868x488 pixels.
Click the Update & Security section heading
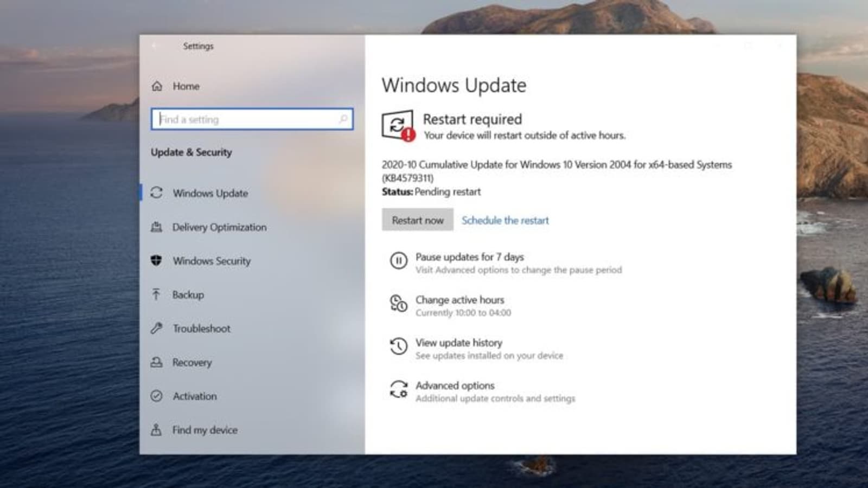coord(192,152)
